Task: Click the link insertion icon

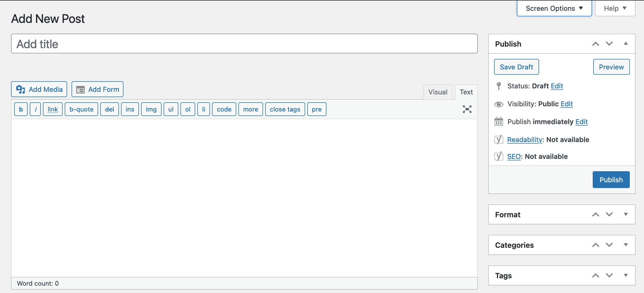Action: [52, 109]
